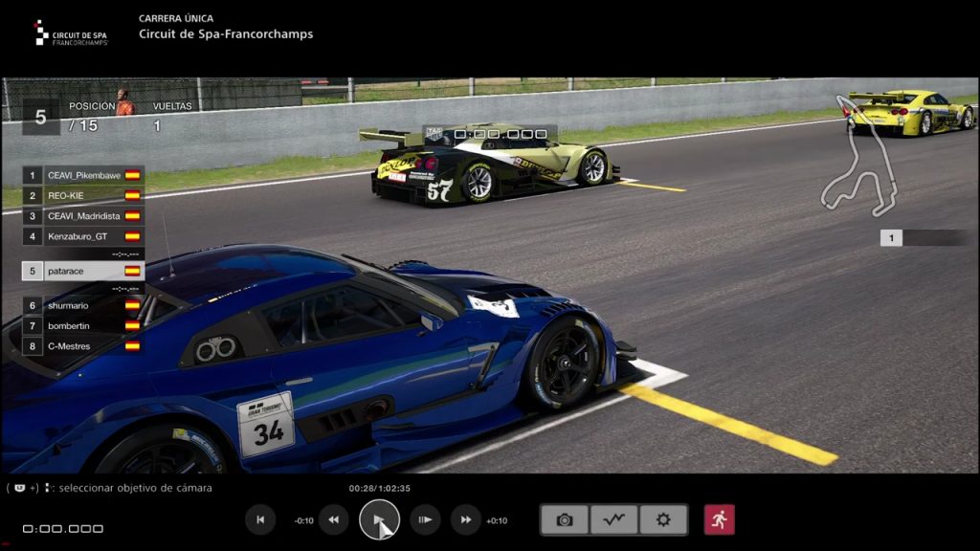This screenshot has width=980, height=551.
Task: Click the CARRERA ÚNICA heading
Action: pyautogui.click(x=176, y=19)
